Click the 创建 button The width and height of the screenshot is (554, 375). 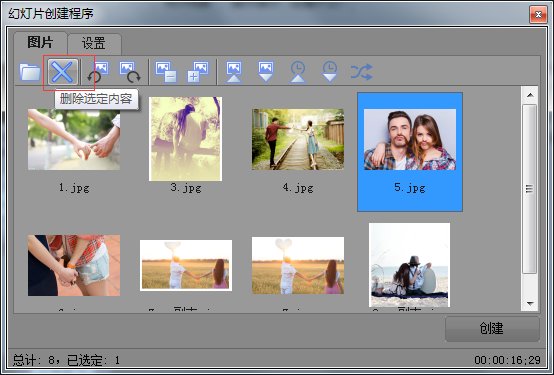(x=492, y=329)
